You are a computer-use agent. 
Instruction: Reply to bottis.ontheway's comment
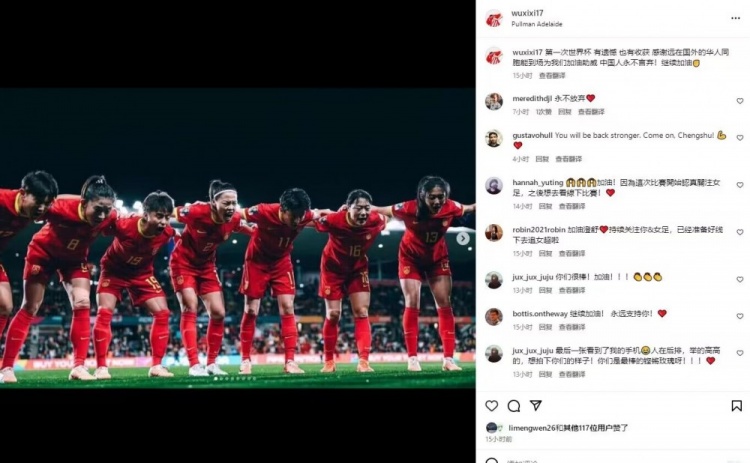coord(545,327)
